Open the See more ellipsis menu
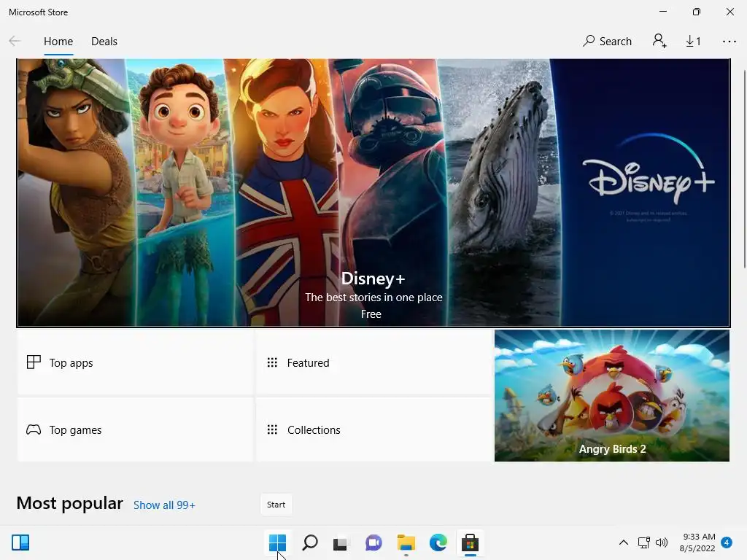 (729, 42)
